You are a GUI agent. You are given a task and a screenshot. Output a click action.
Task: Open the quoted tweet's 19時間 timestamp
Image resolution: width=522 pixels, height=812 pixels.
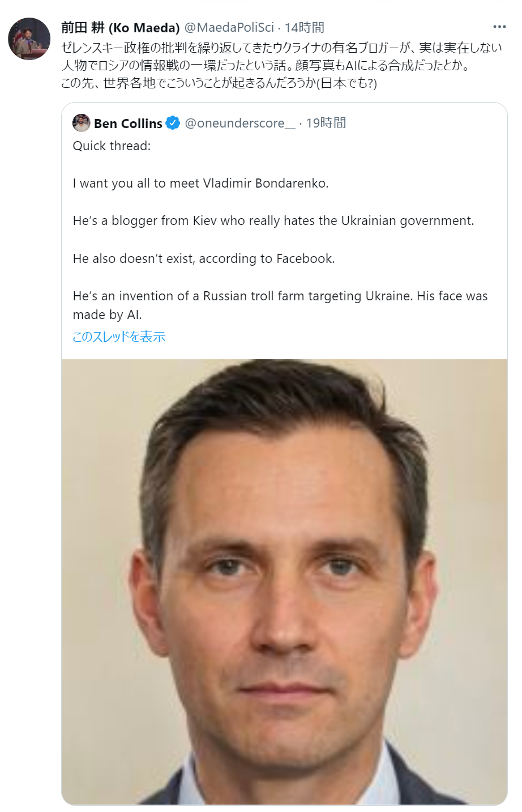(326, 124)
